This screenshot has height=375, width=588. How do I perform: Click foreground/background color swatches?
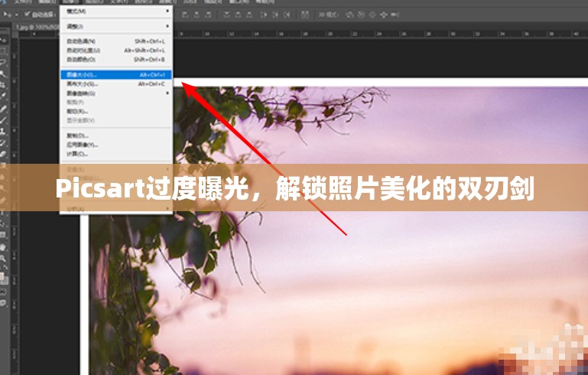4,278
